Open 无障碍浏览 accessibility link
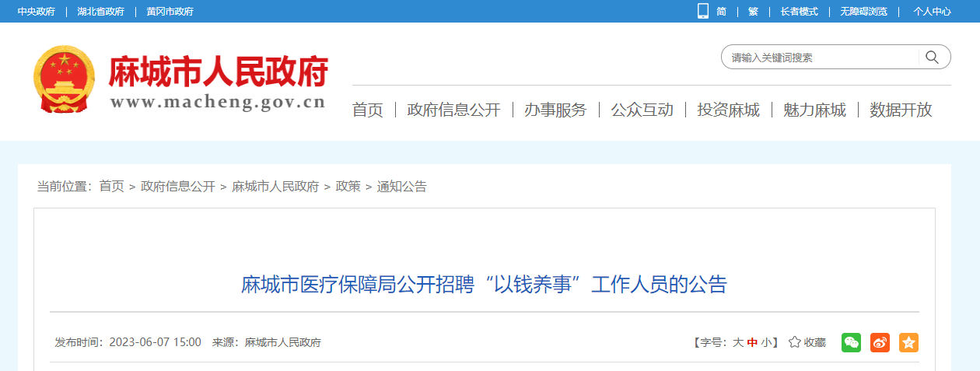Image resolution: width=980 pixels, height=371 pixels. (863, 12)
